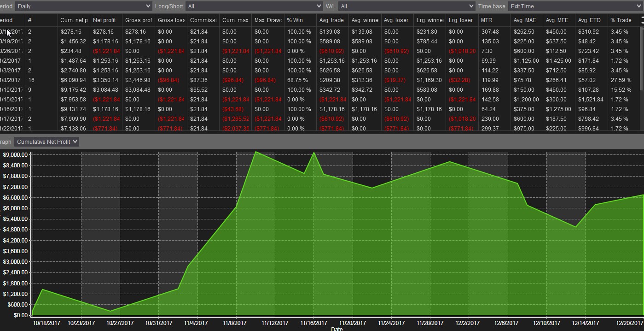Sort by the Cum. max. column header

[x=235, y=20]
